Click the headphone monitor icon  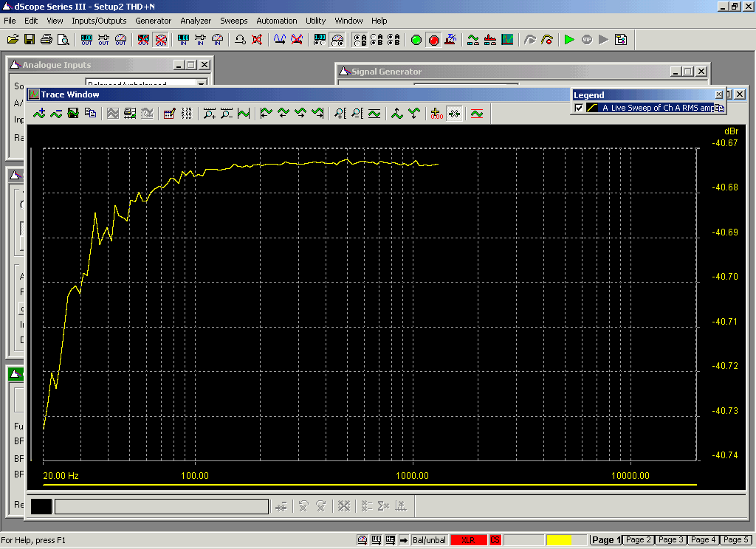click(240, 40)
